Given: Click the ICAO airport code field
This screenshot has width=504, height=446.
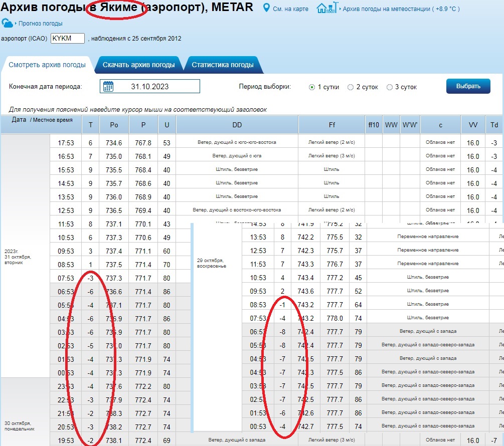Looking at the screenshot, I should (x=68, y=39).
